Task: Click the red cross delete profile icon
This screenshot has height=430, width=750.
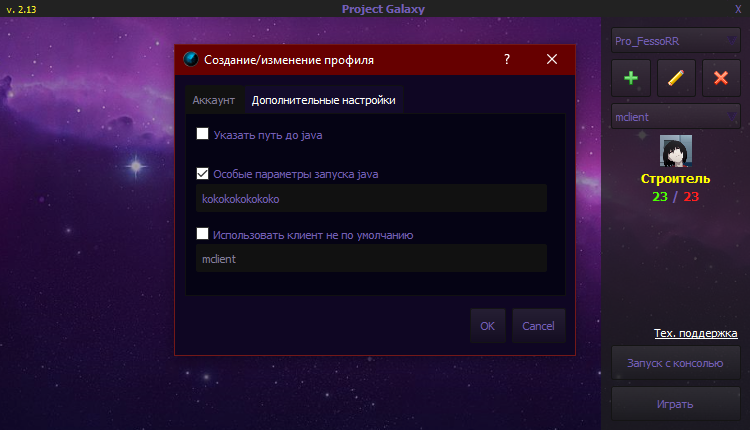Action: 720,77
